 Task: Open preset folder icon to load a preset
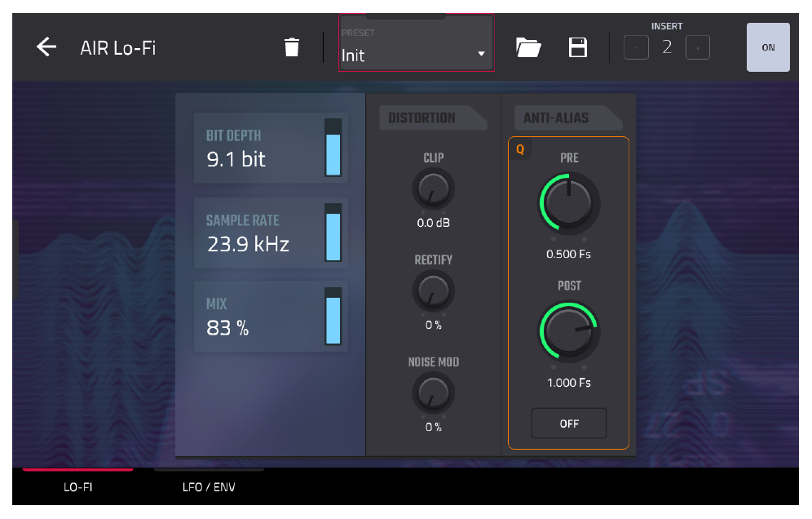[x=528, y=47]
